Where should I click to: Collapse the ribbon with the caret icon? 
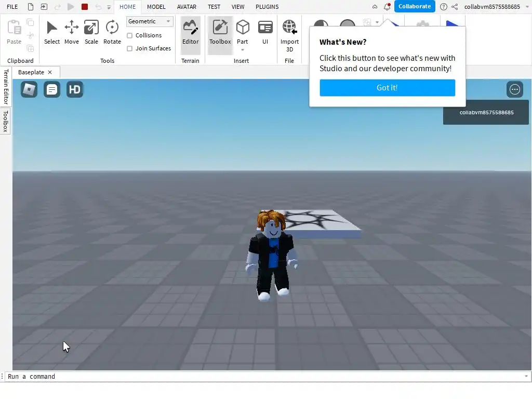375,7
